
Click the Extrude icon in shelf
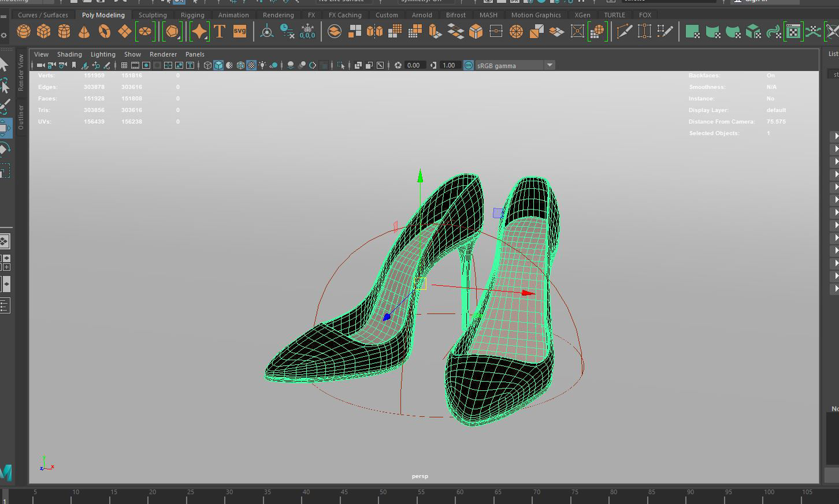(435, 31)
